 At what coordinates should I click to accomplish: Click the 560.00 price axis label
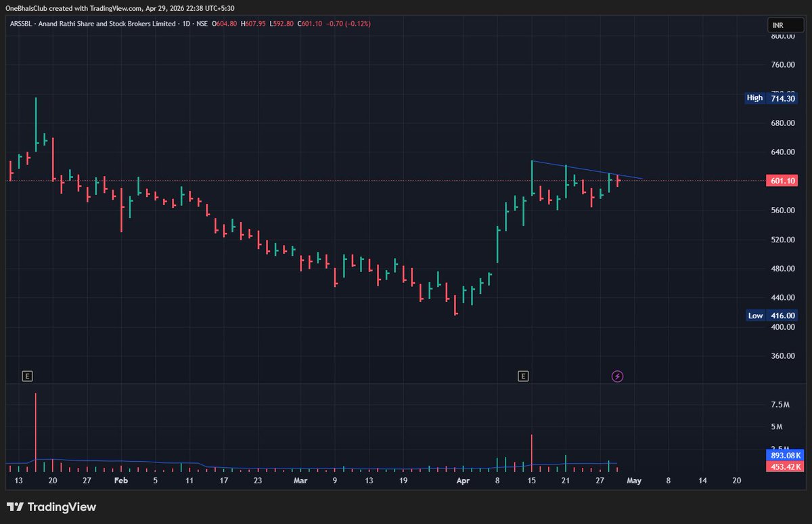pyautogui.click(x=782, y=211)
